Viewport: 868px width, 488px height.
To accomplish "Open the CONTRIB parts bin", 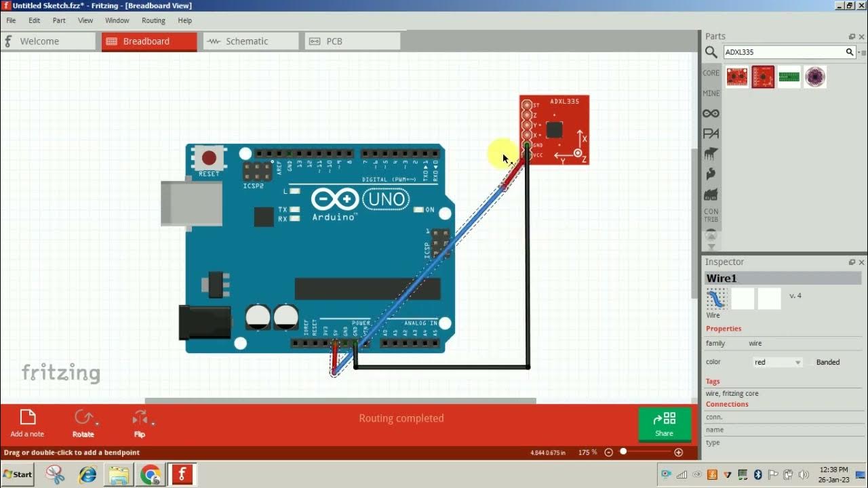I will tap(711, 215).
